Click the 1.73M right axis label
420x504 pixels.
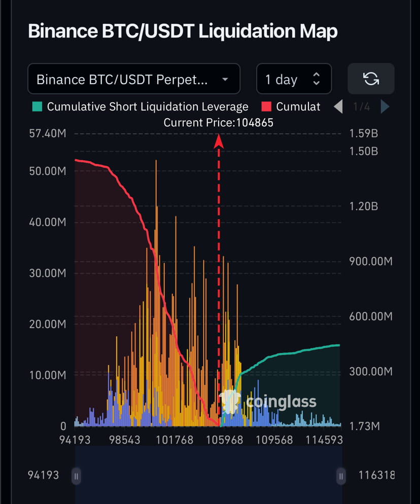365,426
